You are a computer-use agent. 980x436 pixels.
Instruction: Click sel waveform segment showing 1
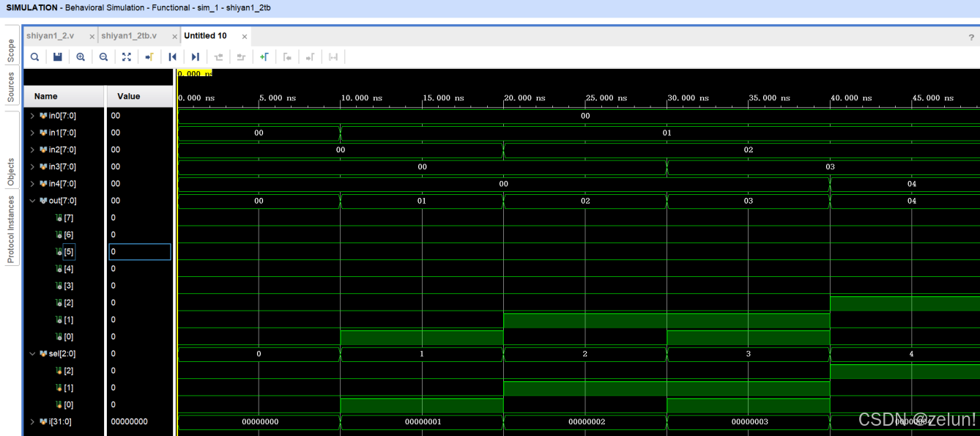click(422, 354)
